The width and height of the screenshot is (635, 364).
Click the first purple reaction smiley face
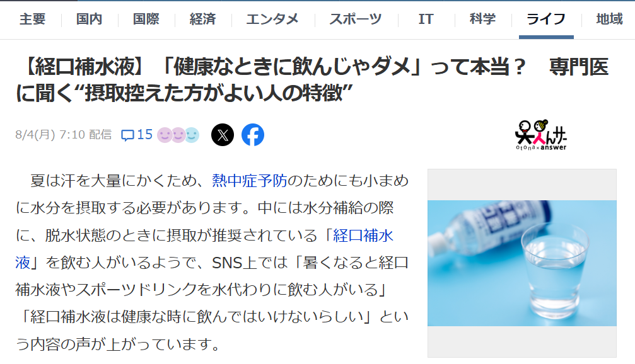(x=165, y=135)
